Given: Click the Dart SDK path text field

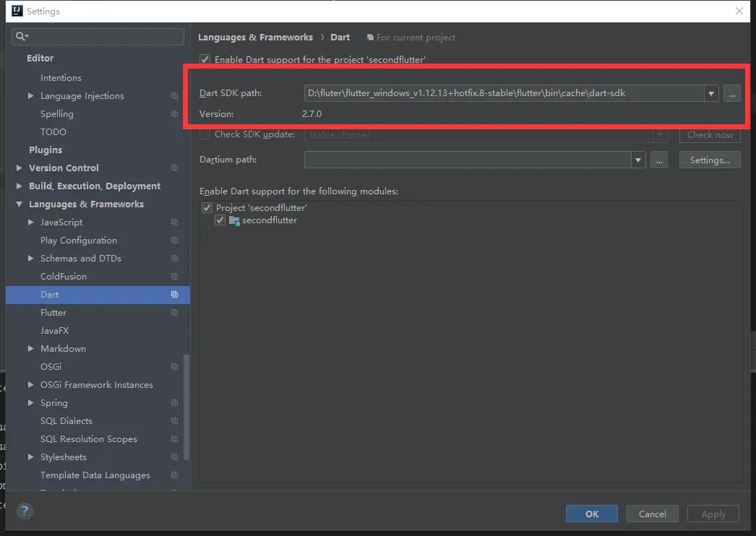Looking at the screenshot, I should 504,93.
